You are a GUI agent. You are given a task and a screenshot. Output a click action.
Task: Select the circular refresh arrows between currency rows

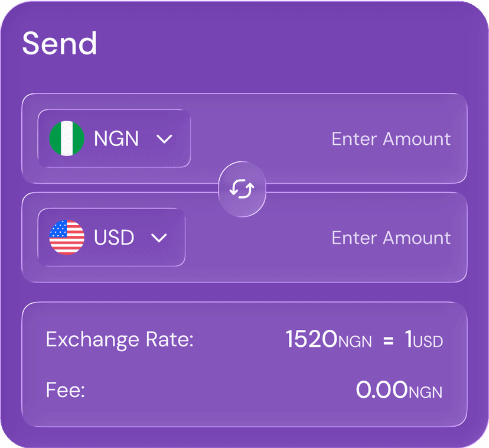[x=242, y=189]
